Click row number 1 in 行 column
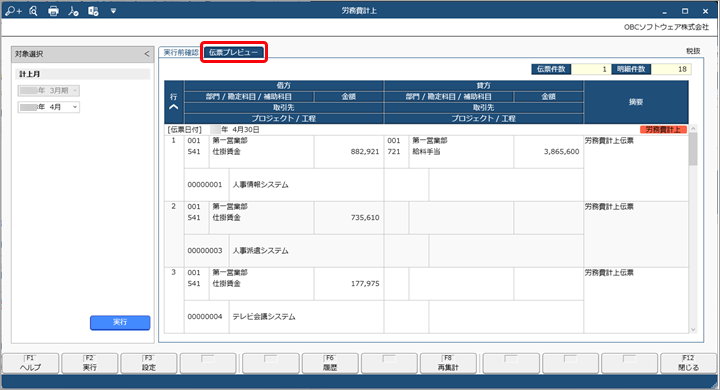 pyautogui.click(x=174, y=141)
